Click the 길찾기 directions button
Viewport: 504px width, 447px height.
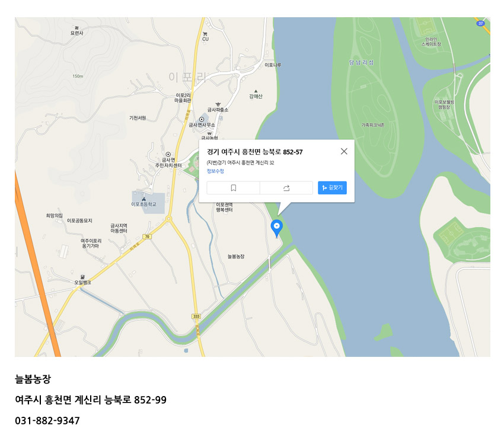tap(332, 188)
